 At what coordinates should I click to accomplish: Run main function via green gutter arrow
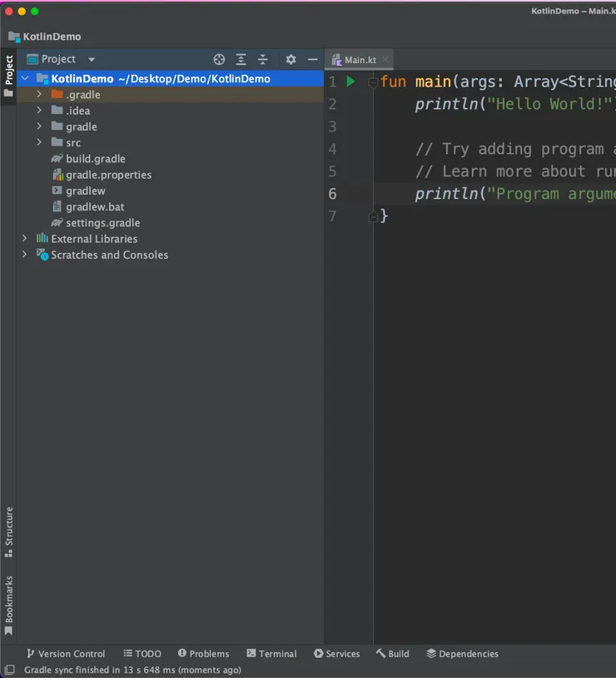350,82
